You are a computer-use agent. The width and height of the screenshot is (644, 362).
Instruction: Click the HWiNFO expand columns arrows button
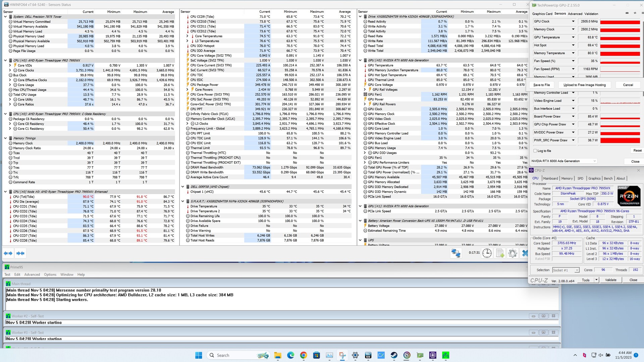(x=8, y=253)
